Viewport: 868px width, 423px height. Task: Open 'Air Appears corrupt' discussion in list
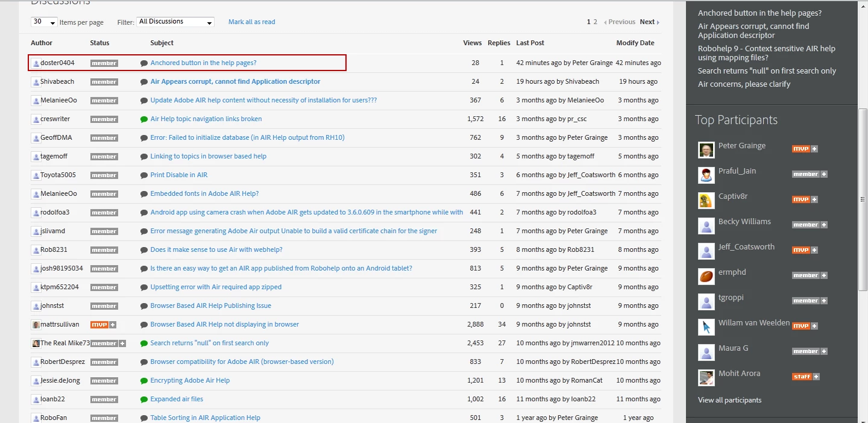pos(235,81)
